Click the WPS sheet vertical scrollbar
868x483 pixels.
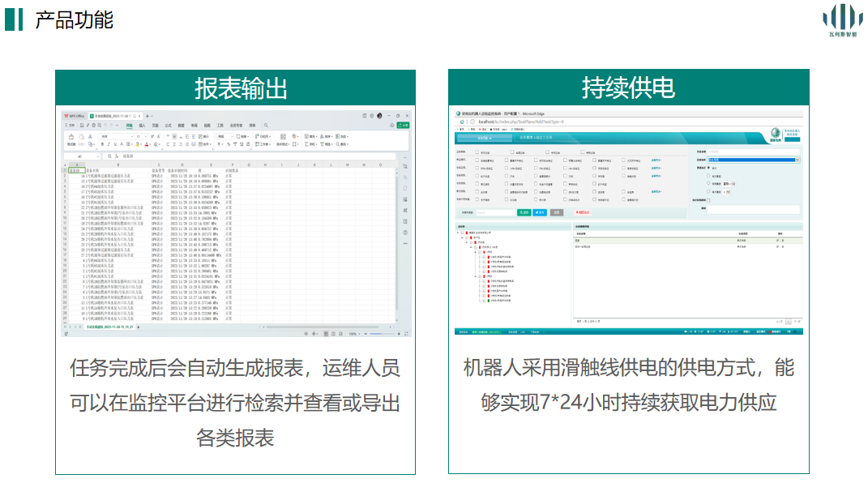coord(396,243)
